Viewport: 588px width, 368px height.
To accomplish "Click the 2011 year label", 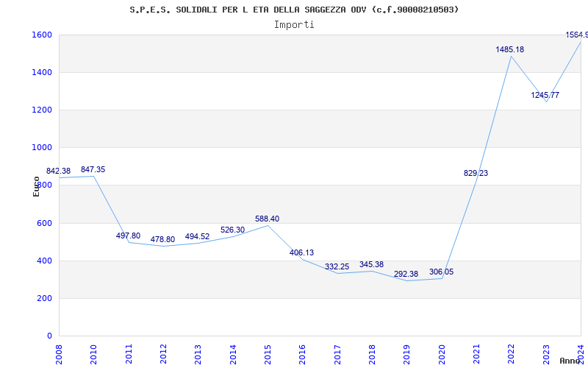I will [x=129, y=355].
